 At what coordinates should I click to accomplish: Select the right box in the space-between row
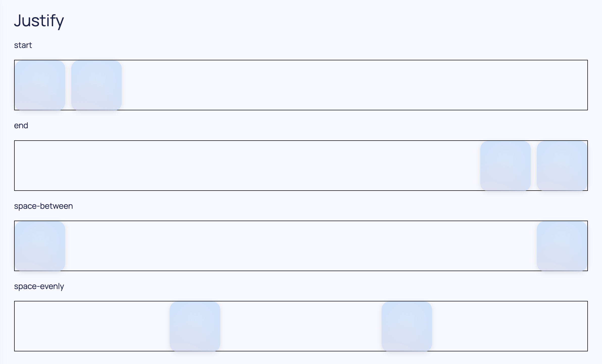(562, 246)
